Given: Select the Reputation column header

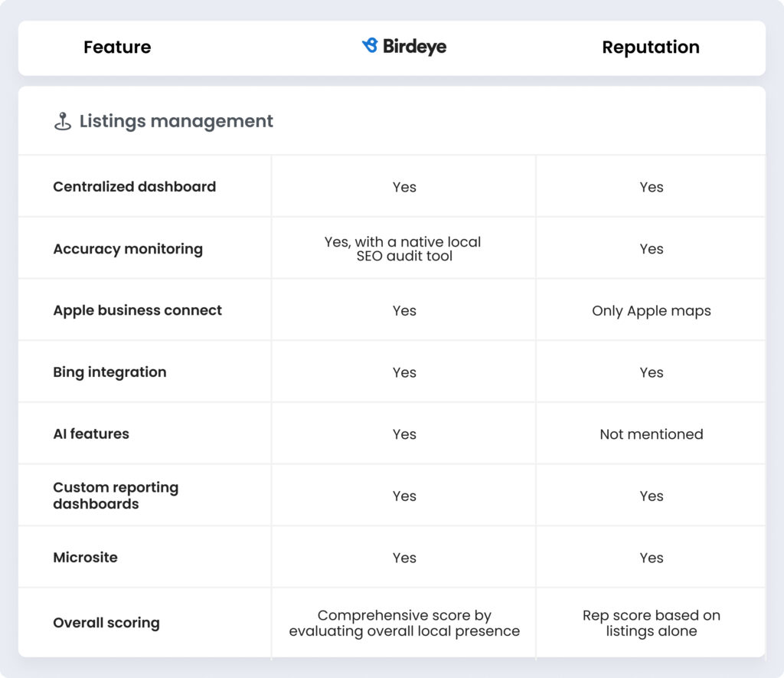Looking at the screenshot, I should click(x=651, y=47).
